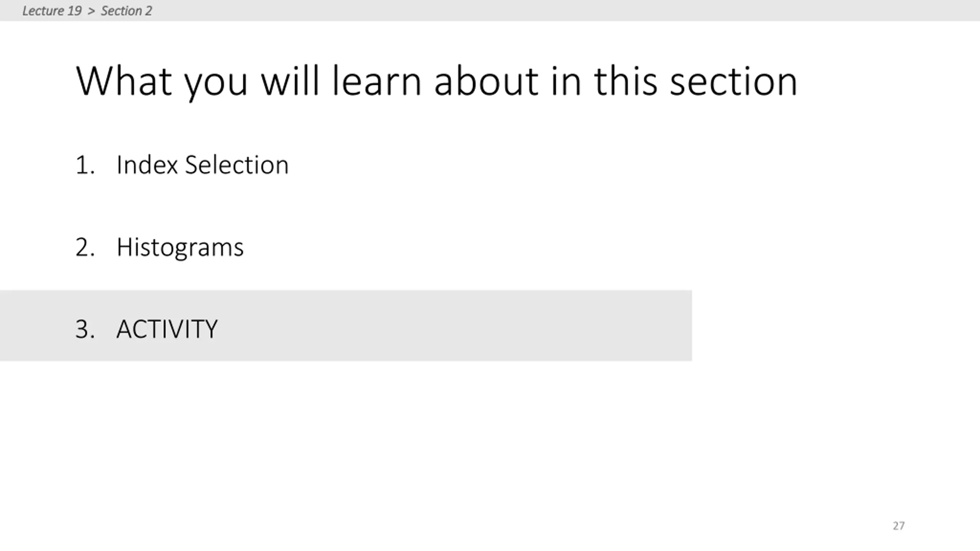
Task: Open the "Lecture 19" breadcrumb
Action: pyautogui.click(x=52, y=11)
